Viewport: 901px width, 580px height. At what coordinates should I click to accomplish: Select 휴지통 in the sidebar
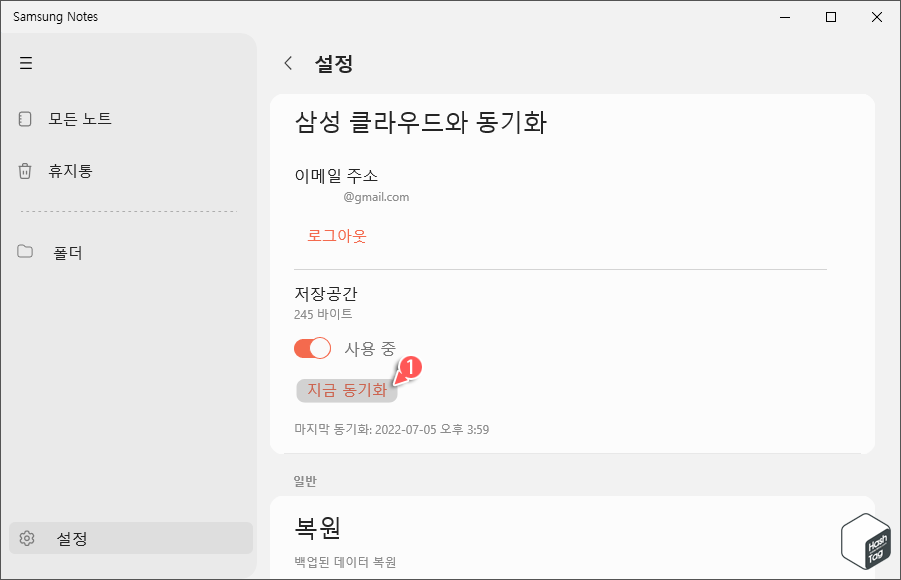68,170
